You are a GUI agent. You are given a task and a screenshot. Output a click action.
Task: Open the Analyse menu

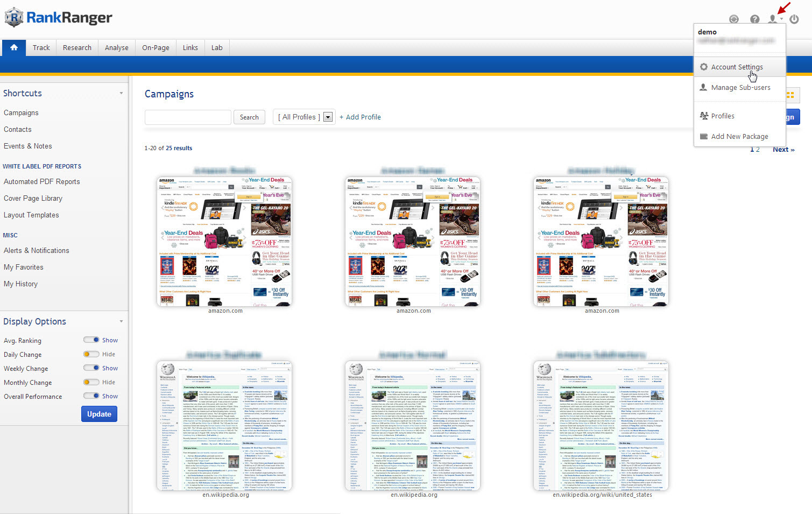tap(117, 47)
